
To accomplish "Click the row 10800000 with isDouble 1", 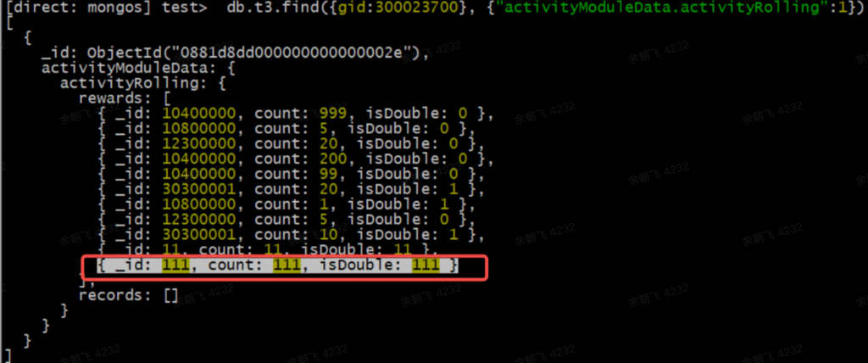I will click(x=287, y=205).
